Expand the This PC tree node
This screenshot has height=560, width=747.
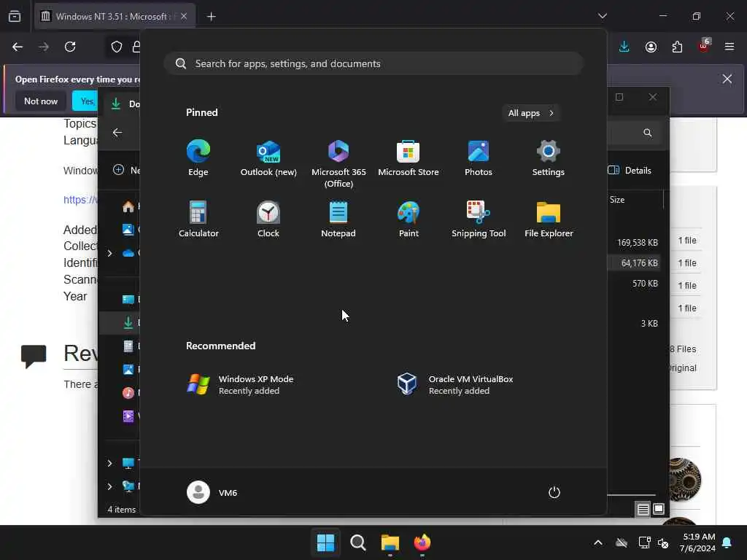click(109, 463)
